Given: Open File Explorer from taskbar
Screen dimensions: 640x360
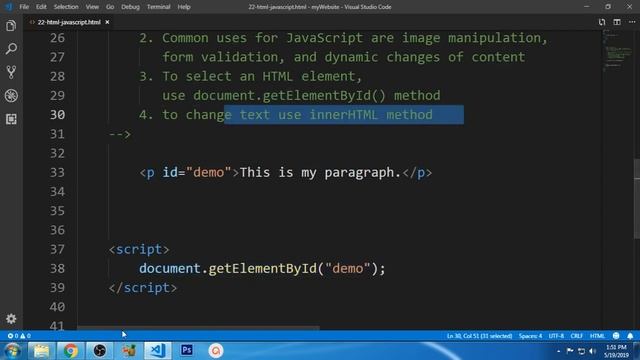Looking at the screenshot, I should (41, 351).
